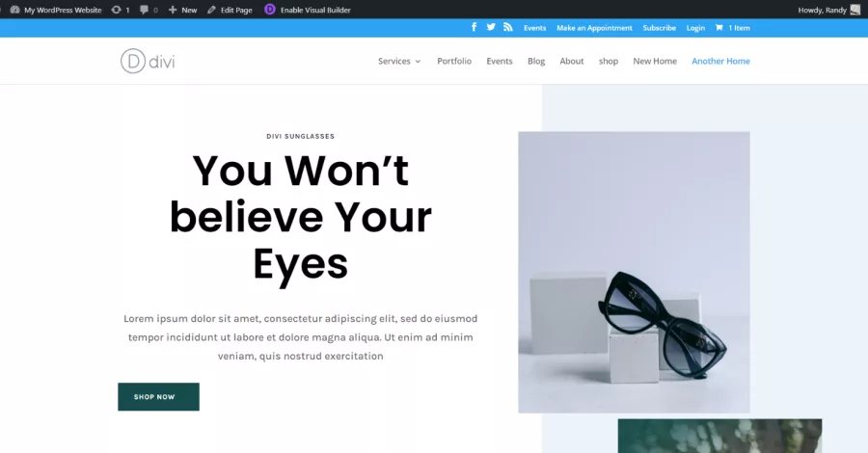Open the Portfolio menu item
Viewport: 868px width, 453px height.
[x=454, y=61]
